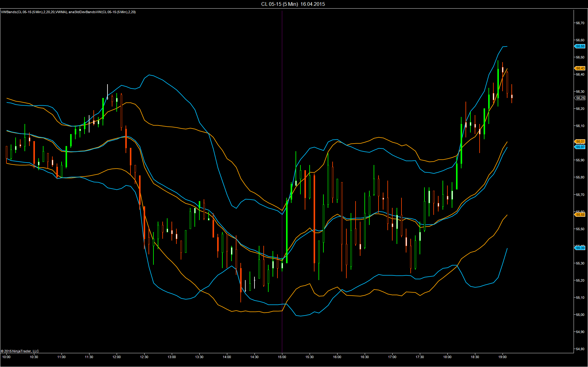Click the NinjaTrader copyright notice
This screenshot has height=367, width=588.
pos(20,351)
